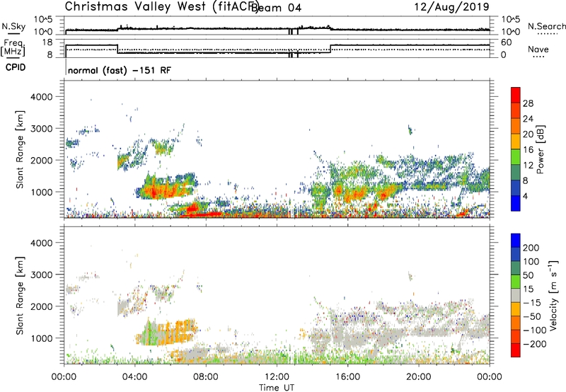Click the 28 tick on Power colorbar
The image size is (566, 392).
[x=528, y=103]
